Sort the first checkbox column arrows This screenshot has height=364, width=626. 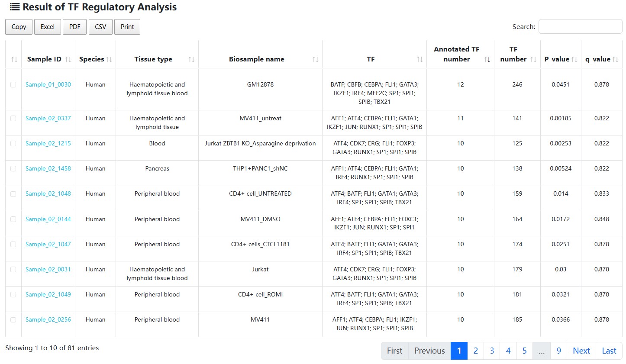pyautogui.click(x=14, y=59)
